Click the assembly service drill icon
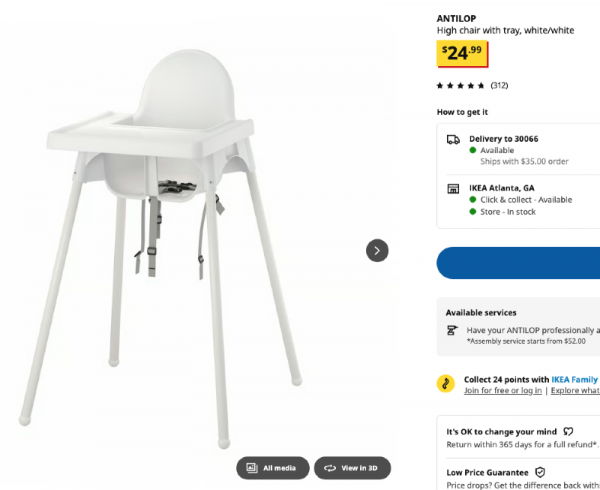This screenshot has width=600, height=490. [x=452, y=330]
